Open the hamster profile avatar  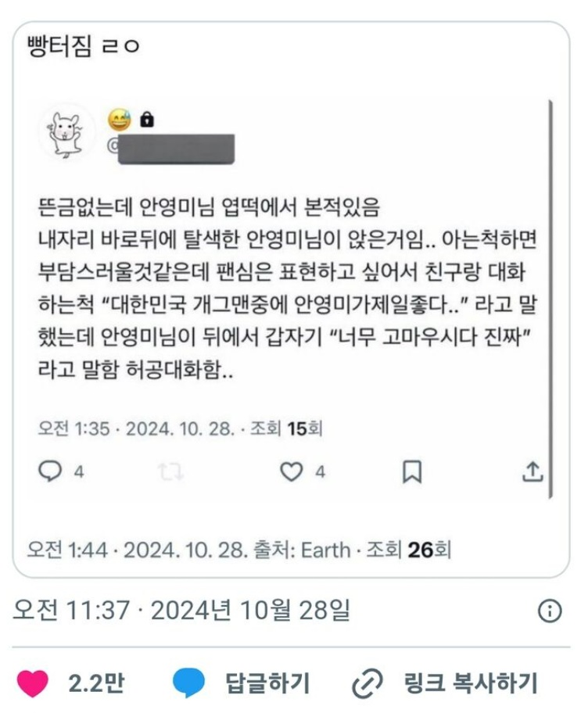click(x=66, y=132)
